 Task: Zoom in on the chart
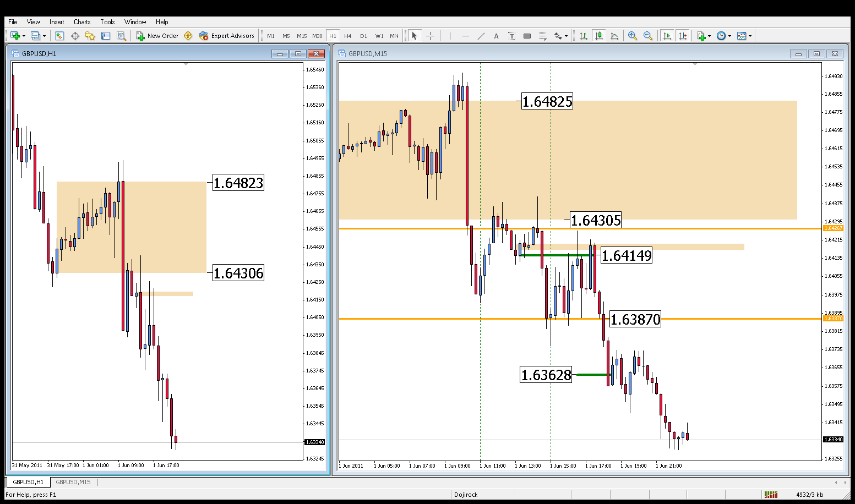[633, 36]
